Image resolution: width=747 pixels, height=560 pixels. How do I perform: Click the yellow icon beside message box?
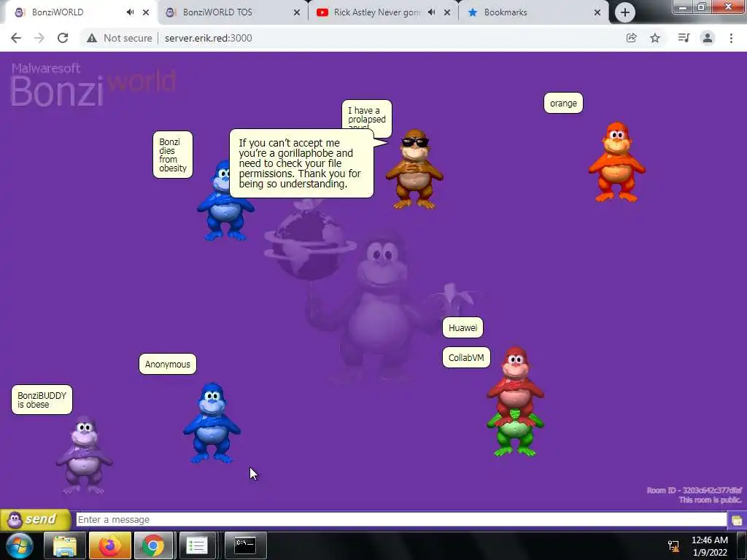(x=737, y=520)
